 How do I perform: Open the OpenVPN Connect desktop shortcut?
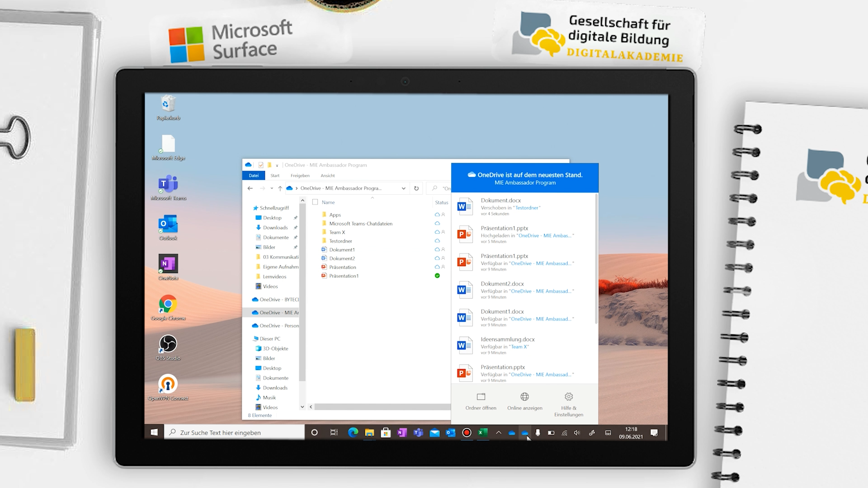coord(168,388)
